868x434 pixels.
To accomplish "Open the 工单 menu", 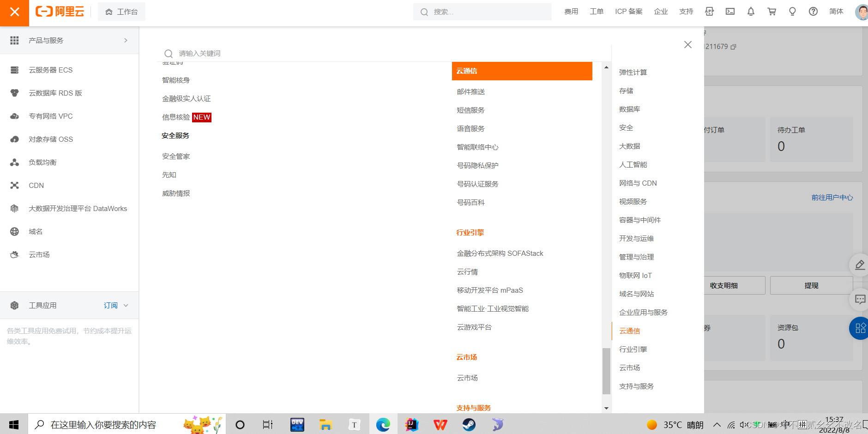I will tap(597, 12).
